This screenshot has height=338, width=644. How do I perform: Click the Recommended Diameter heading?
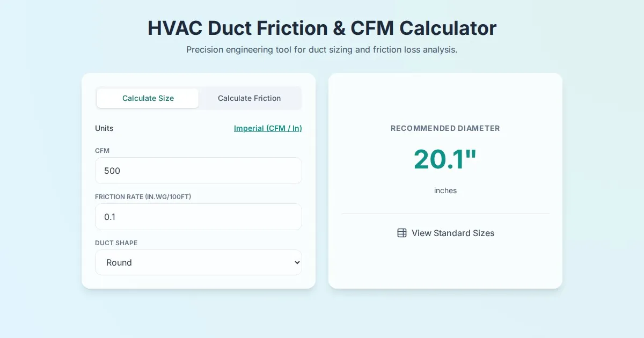tap(445, 128)
